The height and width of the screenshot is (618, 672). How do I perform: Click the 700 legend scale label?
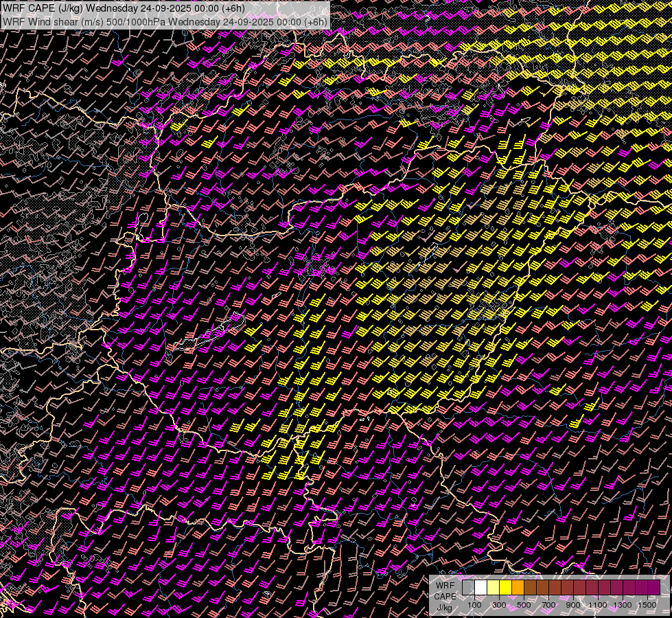(548, 605)
